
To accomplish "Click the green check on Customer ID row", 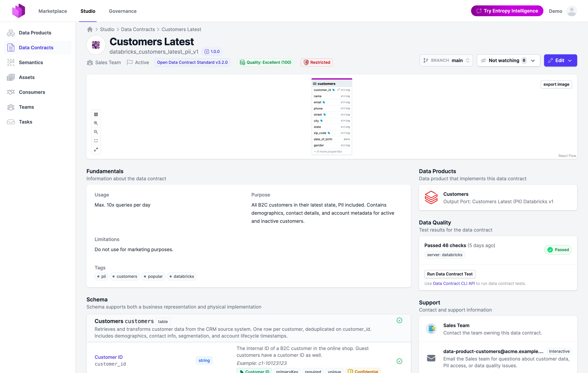I will (x=399, y=361).
